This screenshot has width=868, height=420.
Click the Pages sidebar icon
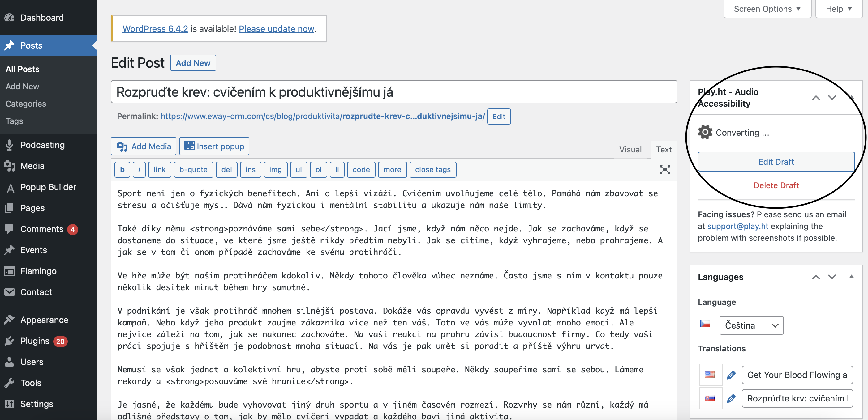[9, 208]
